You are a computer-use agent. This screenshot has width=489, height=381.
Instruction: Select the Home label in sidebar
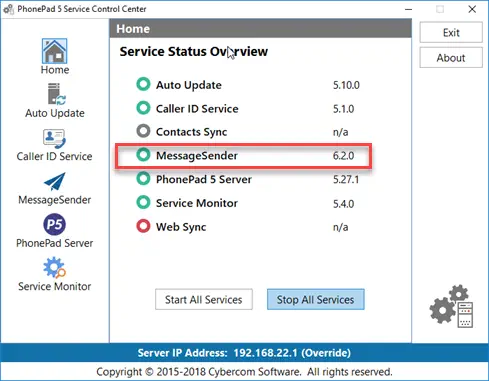click(55, 70)
